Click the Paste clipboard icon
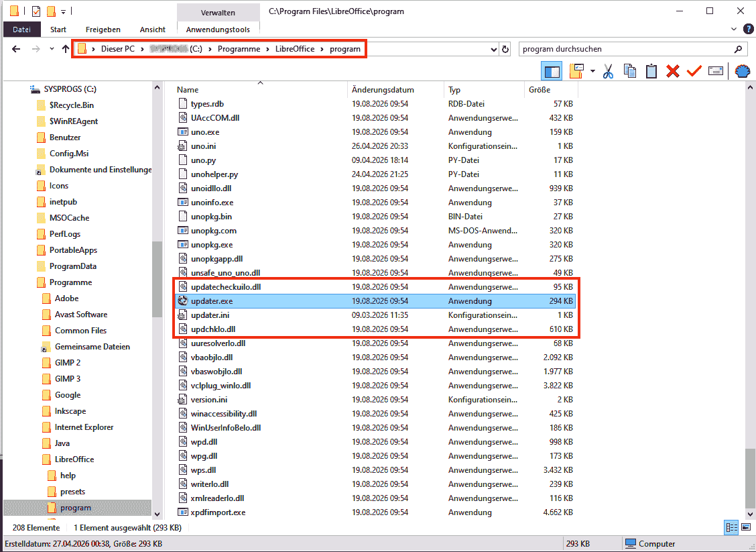The width and height of the screenshot is (756, 552). (651, 71)
